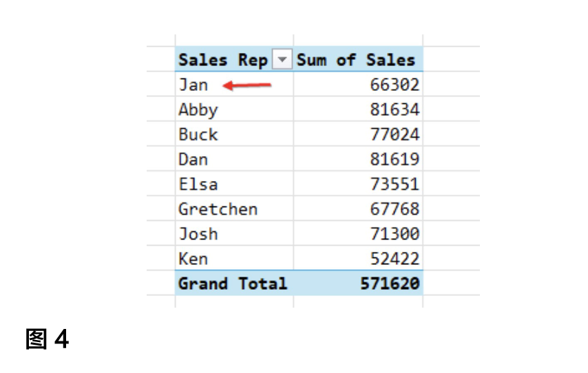The width and height of the screenshot is (588, 373).
Task: Select the Ken row label cell
Action: (x=193, y=259)
